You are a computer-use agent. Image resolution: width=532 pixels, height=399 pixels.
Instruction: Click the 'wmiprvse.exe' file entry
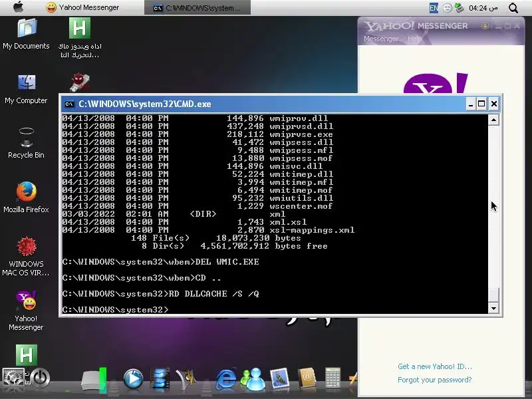point(301,134)
